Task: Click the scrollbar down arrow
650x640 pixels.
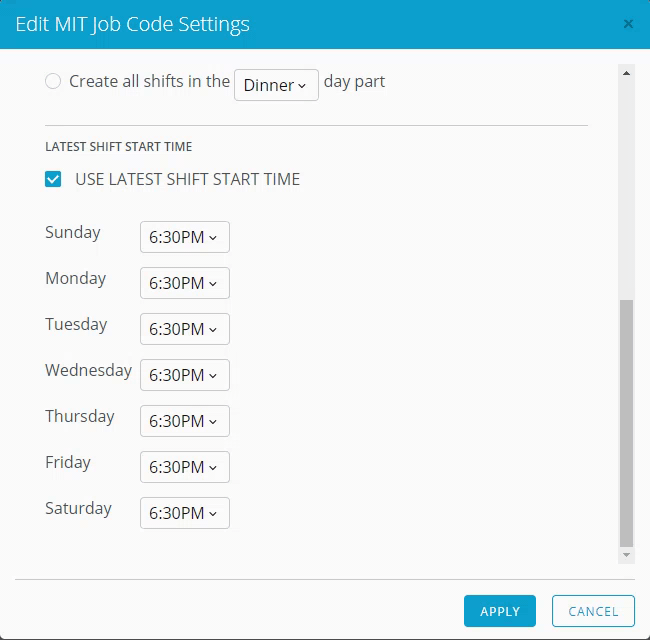Action: pos(626,555)
